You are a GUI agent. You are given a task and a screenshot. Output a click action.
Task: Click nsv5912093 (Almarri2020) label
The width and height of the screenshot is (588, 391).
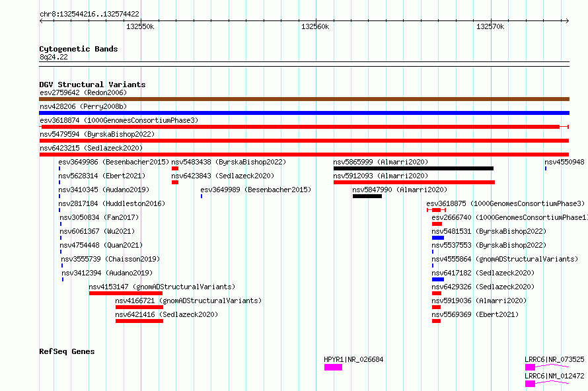point(381,176)
